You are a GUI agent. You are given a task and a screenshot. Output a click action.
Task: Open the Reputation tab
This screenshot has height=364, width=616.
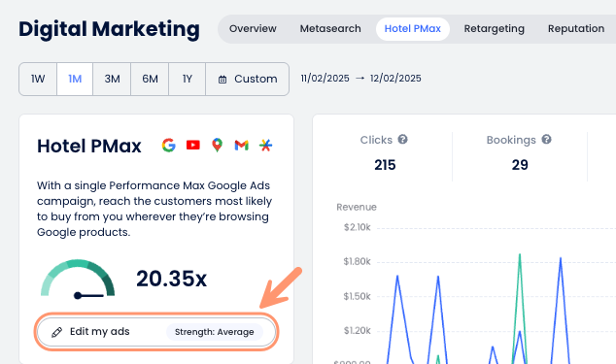click(x=576, y=29)
